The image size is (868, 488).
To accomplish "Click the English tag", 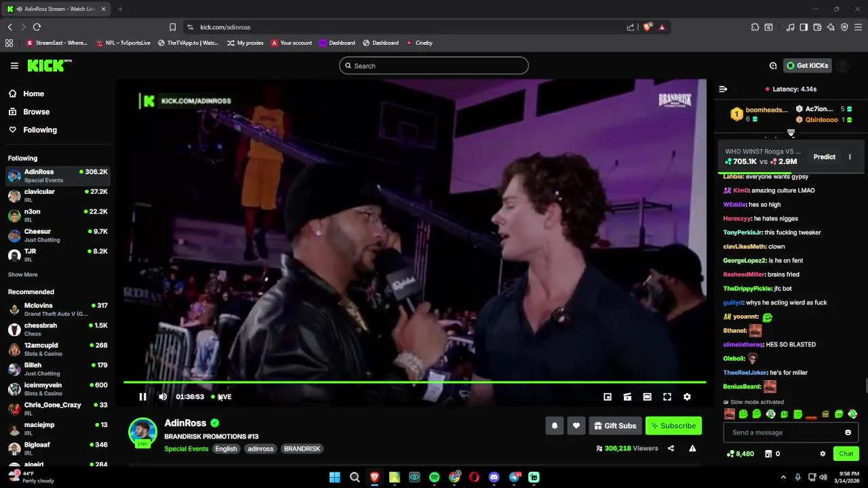I will [x=226, y=449].
